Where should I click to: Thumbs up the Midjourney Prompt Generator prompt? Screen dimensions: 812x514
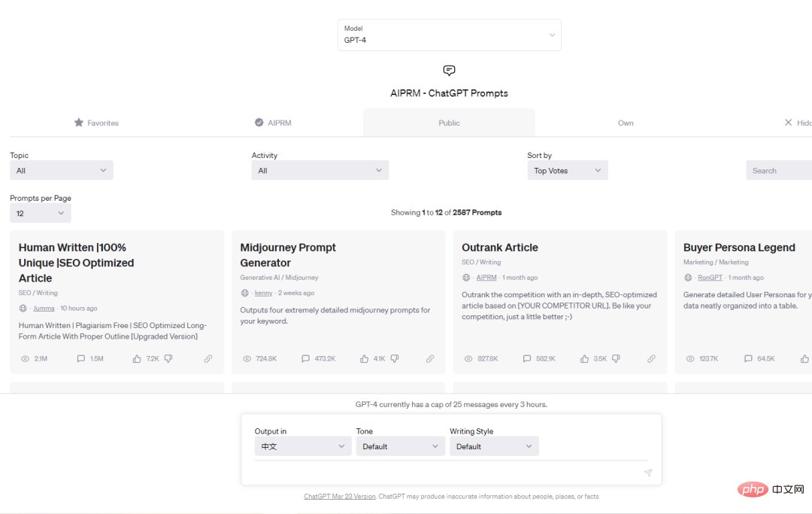coord(364,359)
